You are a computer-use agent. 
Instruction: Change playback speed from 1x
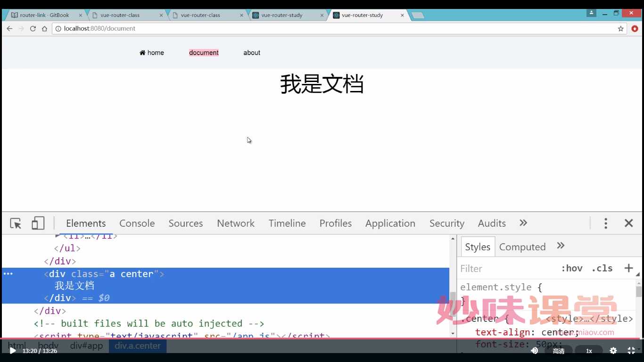click(589, 351)
